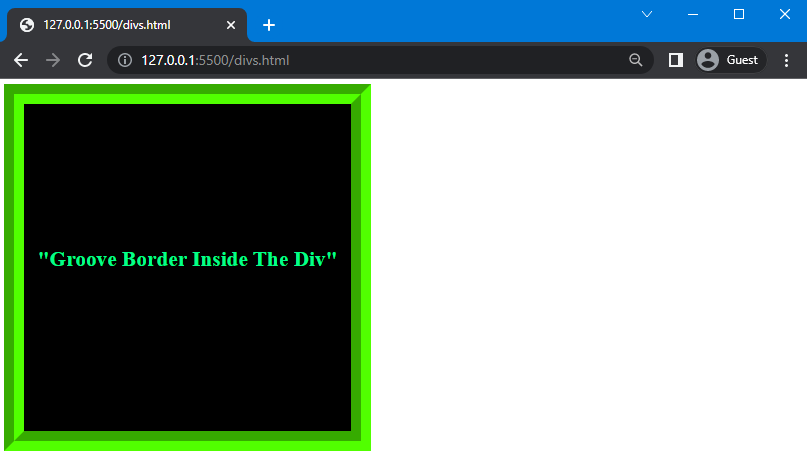This screenshot has height=467, width=807.
Task: Click the forward navigation arrow
Action: [x=53, y=60]
